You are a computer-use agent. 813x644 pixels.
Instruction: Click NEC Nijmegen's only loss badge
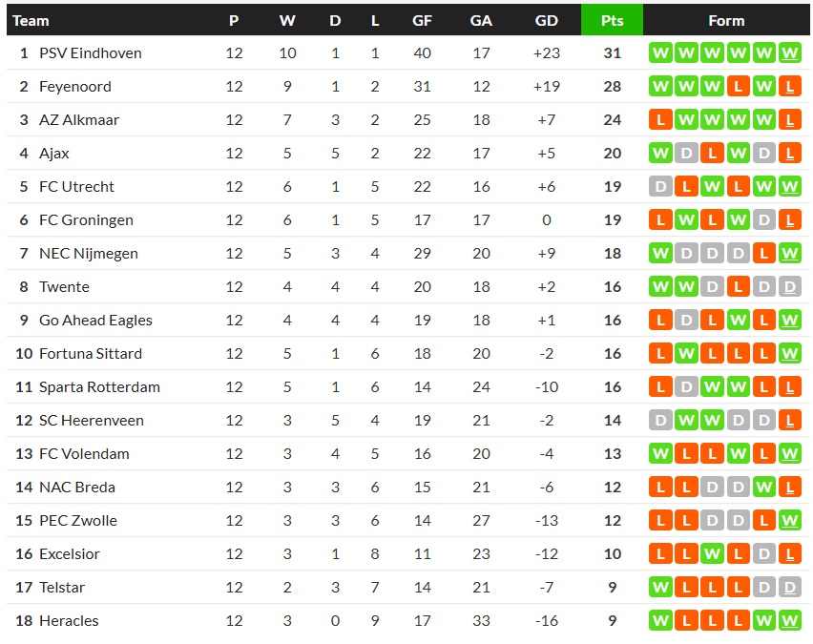tap(763, 254)
